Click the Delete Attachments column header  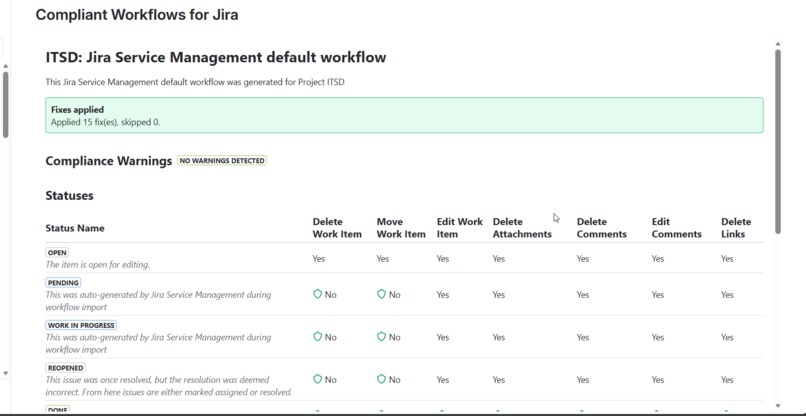tap(522, 228)
